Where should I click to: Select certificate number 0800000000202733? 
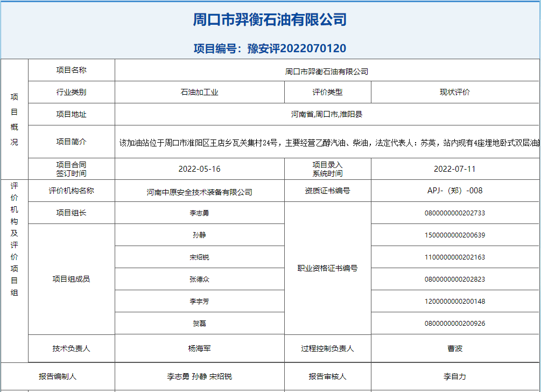455,213
